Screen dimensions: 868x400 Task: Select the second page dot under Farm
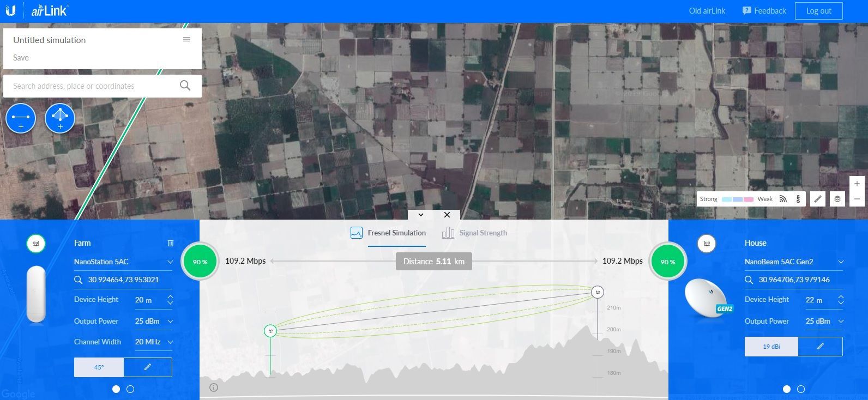pos(130,389)
